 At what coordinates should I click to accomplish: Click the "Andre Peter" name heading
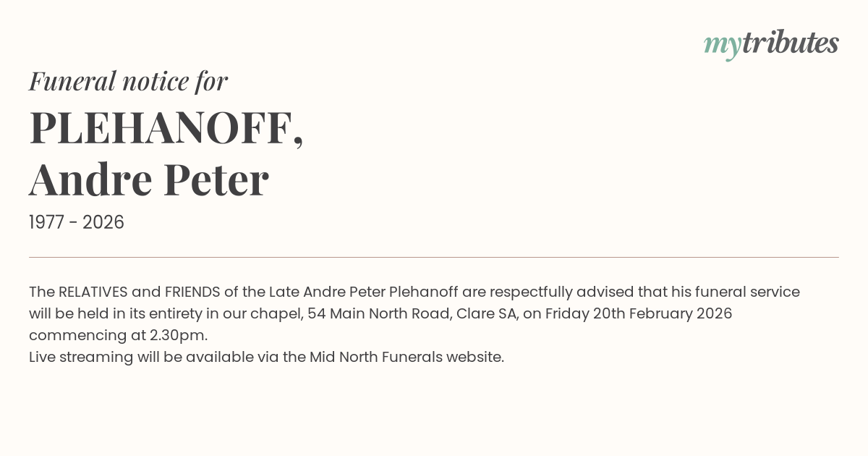tap(149, 180)
